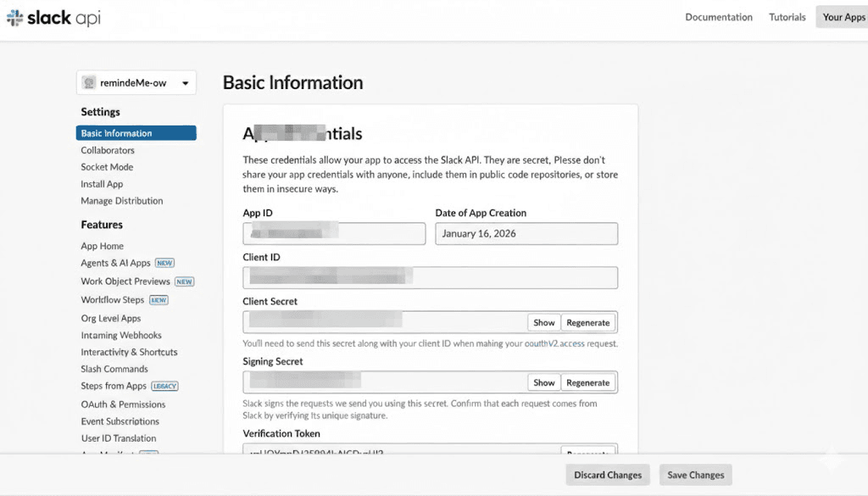Discard unsaved changes
This screenshot has width=868, height=496.
tap(607, 474)
